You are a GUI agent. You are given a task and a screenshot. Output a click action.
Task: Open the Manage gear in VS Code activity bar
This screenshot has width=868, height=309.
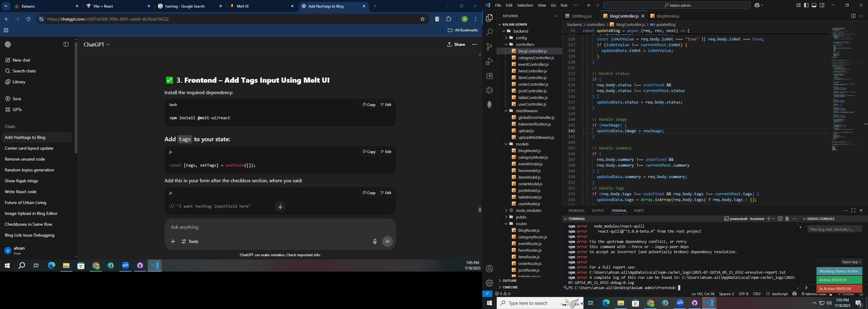coord(489,283)
